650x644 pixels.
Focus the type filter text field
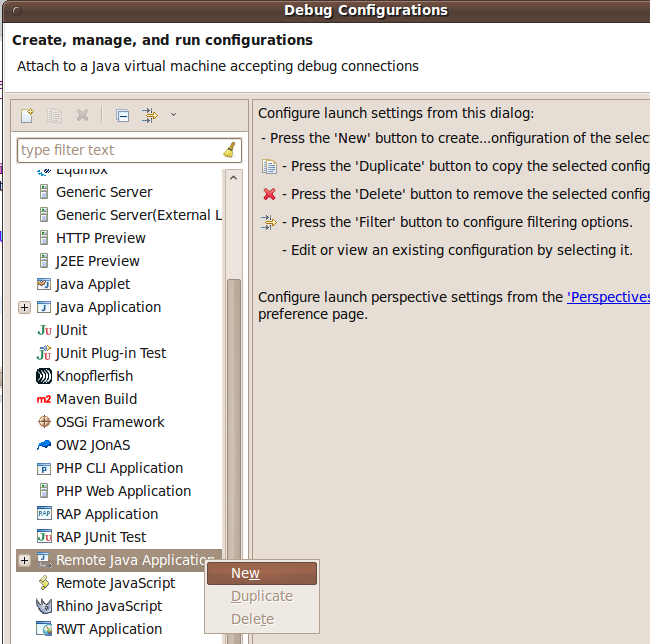click(129, 150)
